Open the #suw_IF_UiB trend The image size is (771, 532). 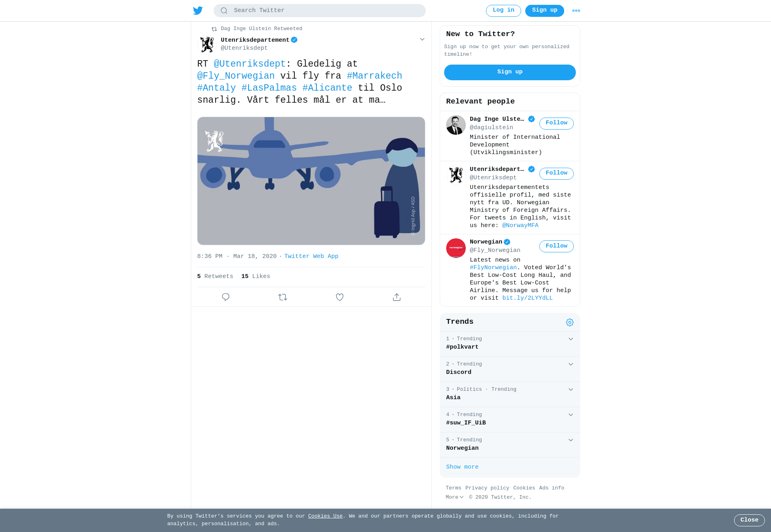pos(510,419)
